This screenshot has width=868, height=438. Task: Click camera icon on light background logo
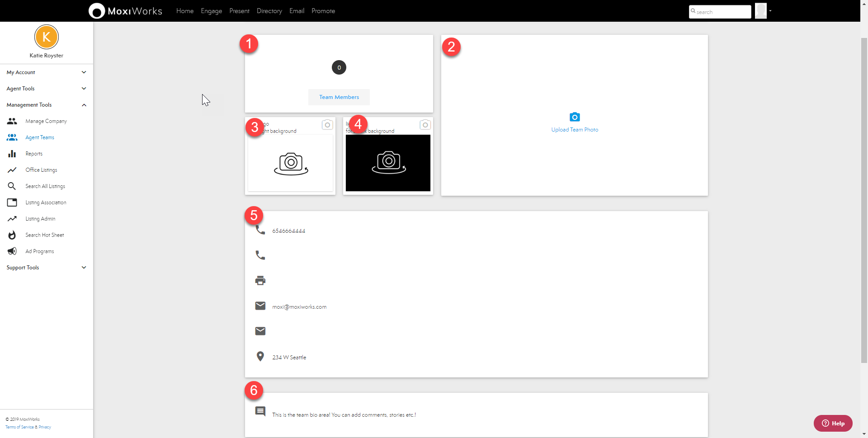[x=327, y=125]
